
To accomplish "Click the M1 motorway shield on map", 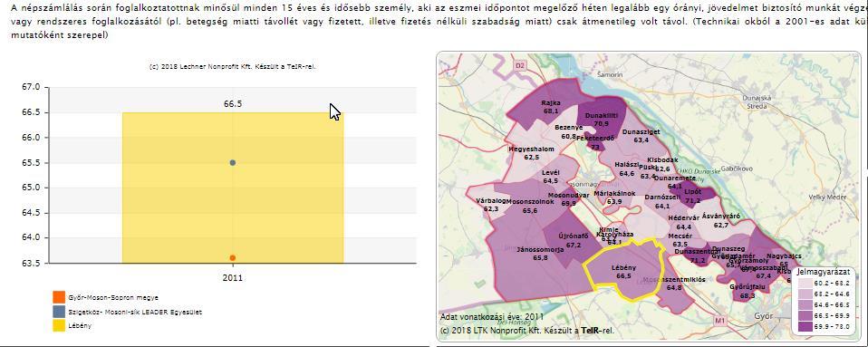I will pos(719,320).
